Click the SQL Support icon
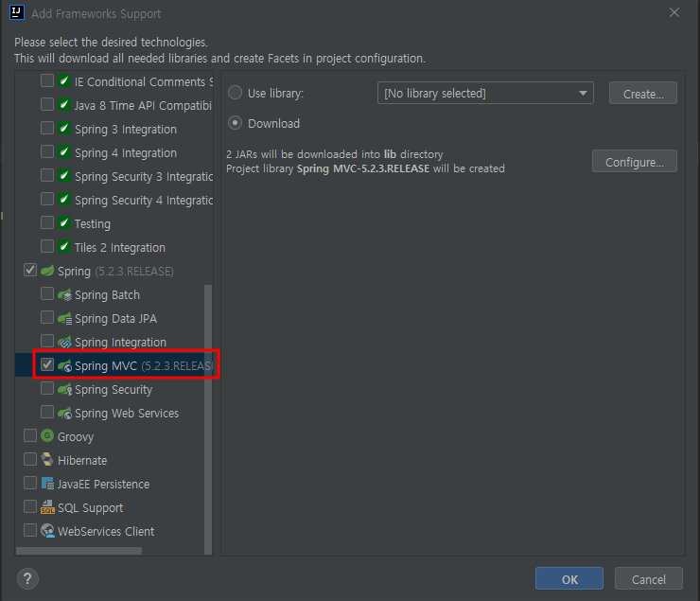The image size is (700, 601). 47,506
